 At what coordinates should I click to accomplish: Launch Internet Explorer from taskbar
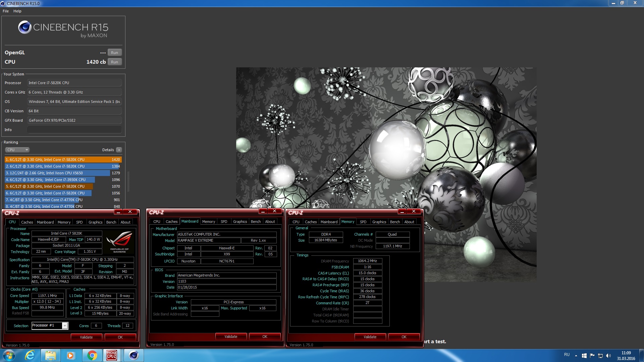click(30, 355)
